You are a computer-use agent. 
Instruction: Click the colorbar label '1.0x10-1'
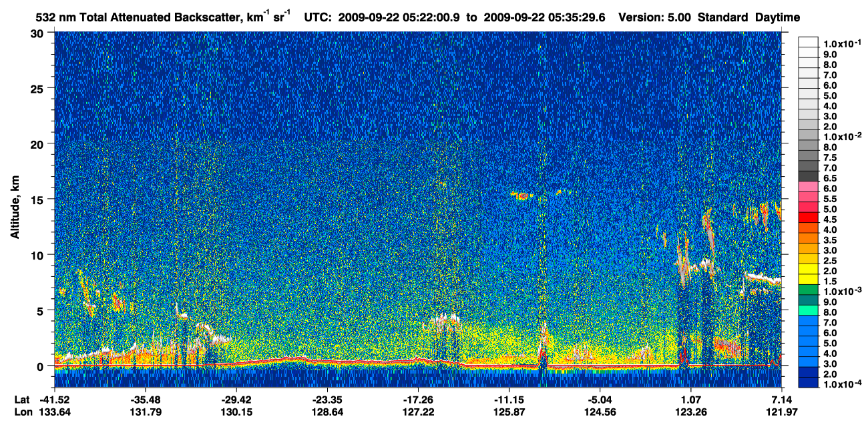point(842,43)
